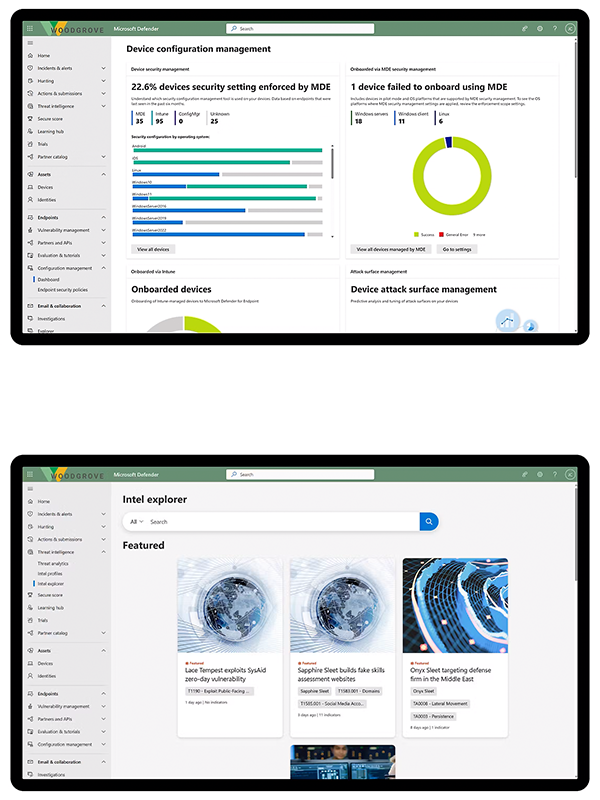600x800 pixels.
Task: Collapse Assets section in Device configuration screen
Action: (104, 174)
